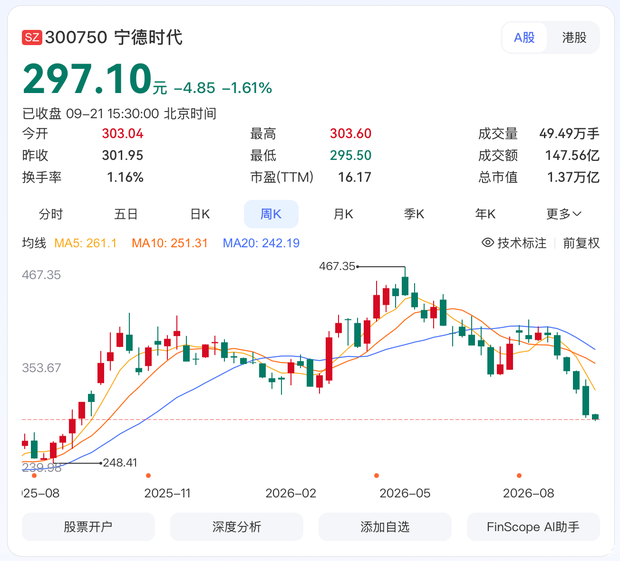Click the MA20: 242.19 indicator label
Screen dimensions: 620x561
tap(261, 243)
